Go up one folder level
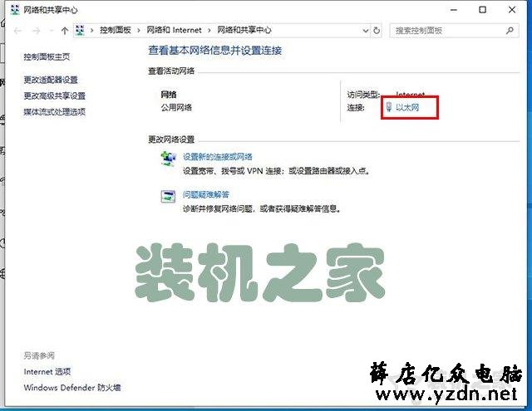Screen dimensions: 532x411 [x=65, y=31]
